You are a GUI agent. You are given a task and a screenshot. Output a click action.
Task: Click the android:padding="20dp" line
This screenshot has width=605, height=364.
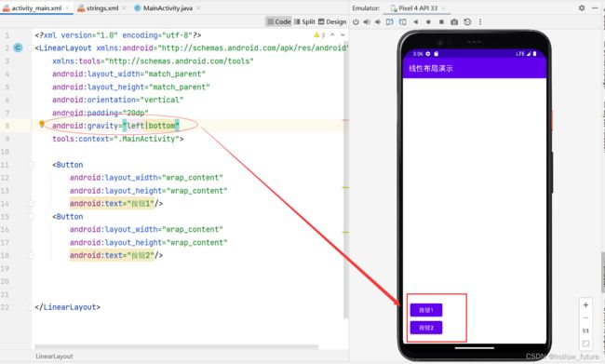pos(101,113)
